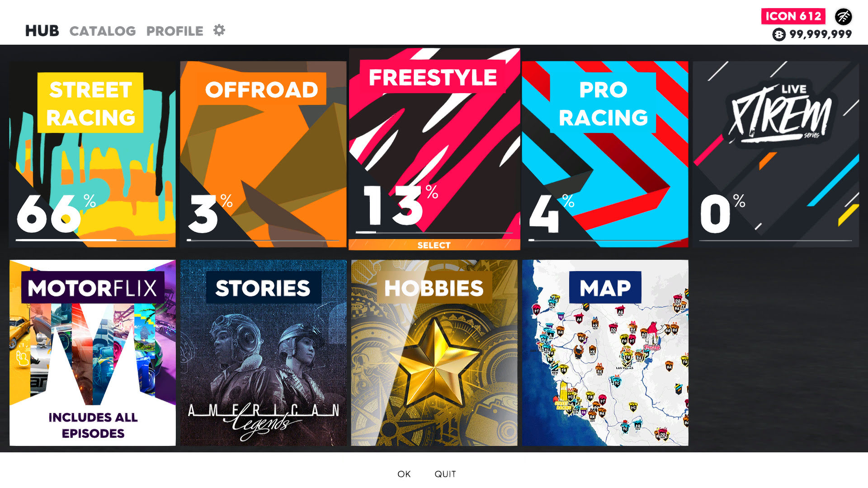868x488 pixels.
Task: Switch to the Profile tab
Action: (x=175, y=31)
